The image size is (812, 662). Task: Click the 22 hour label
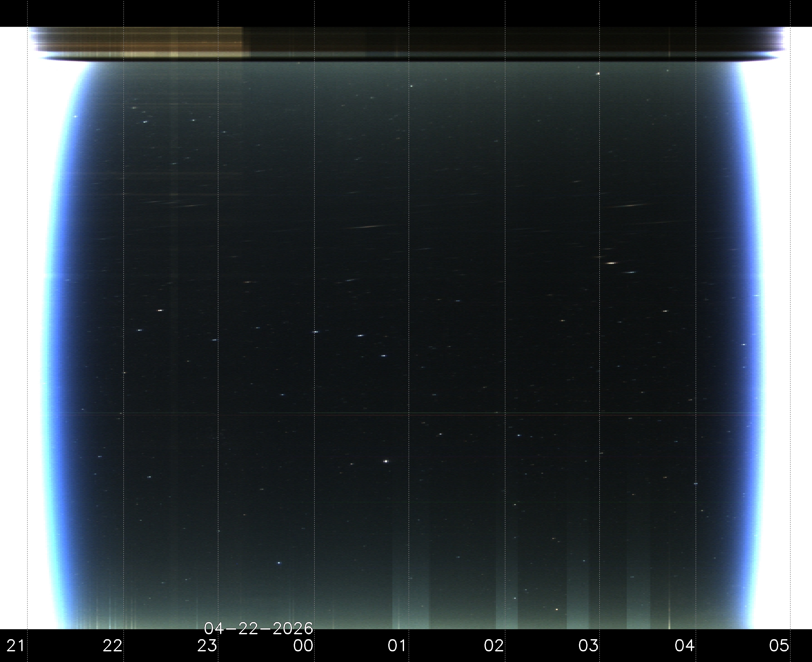point(113,646)
